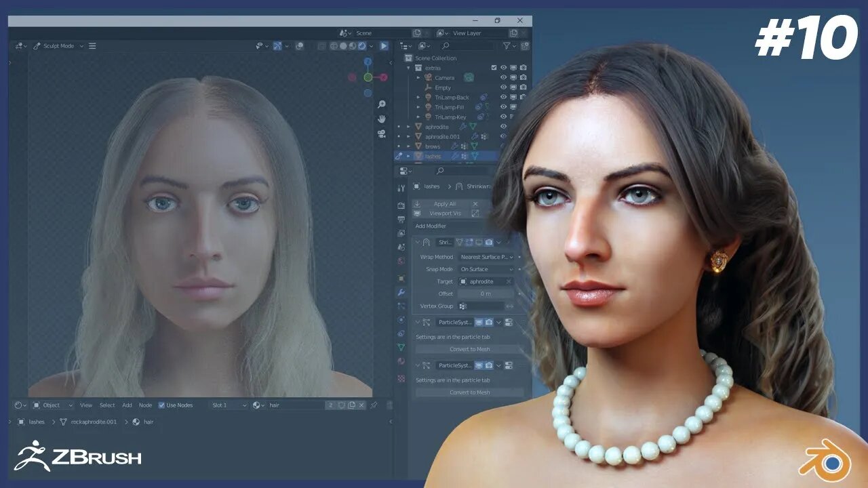Click second Convert to Mesh button
868x488 pixels.
click(x=469, y=392)
